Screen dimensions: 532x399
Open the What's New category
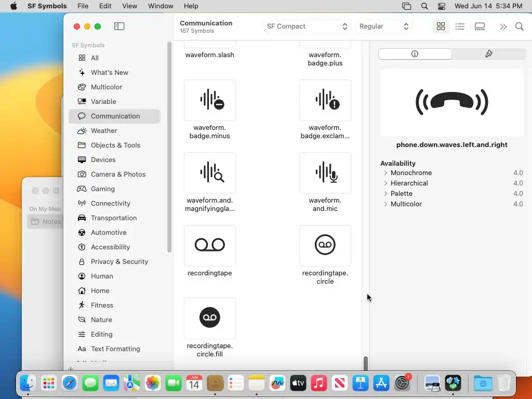pos(114,72)
